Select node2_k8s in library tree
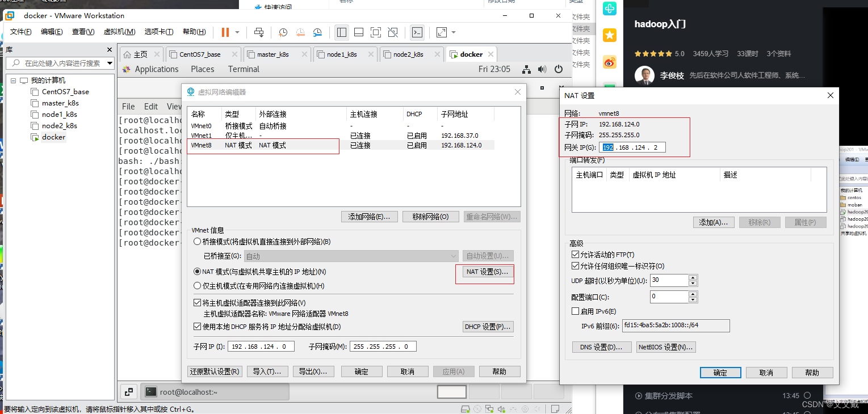Screen dimensions: 868x414 pyautogui.click(x=59, y=125)
